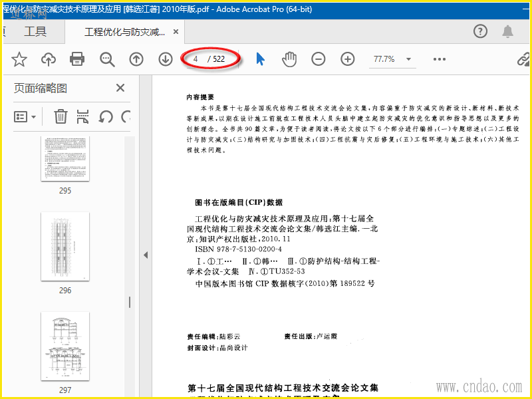The image size is (532, 399).
Task: Click the thumbnail label 296
Action: [65, 291]
